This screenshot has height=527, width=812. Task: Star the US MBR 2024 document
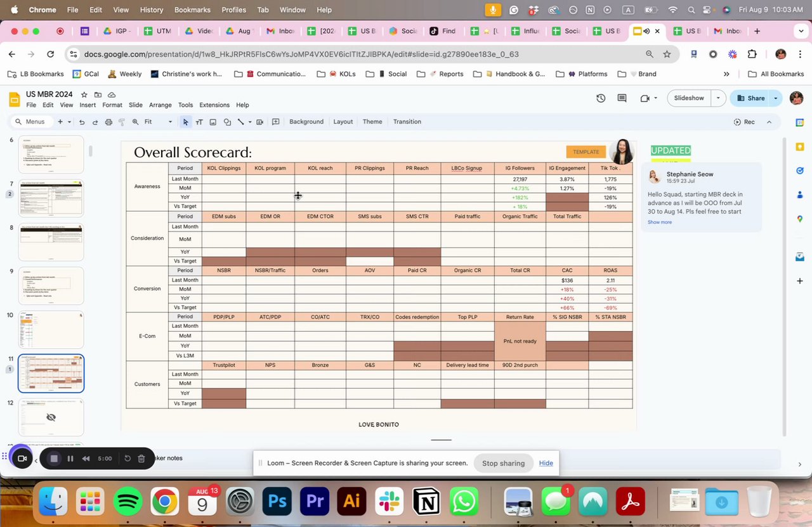(84, 94)
